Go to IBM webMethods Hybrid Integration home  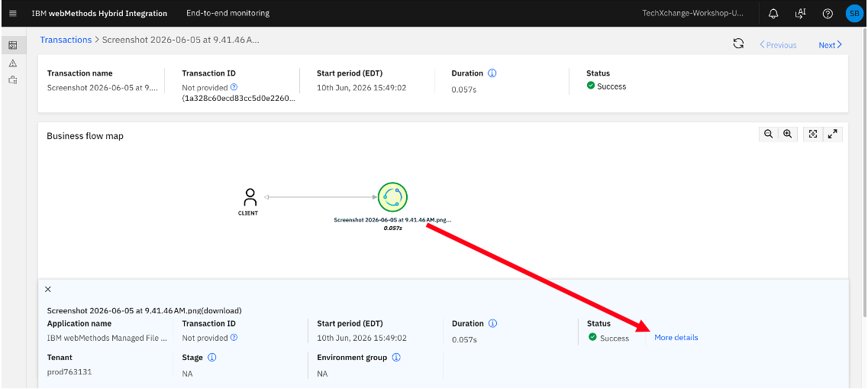tap(100, 13)
